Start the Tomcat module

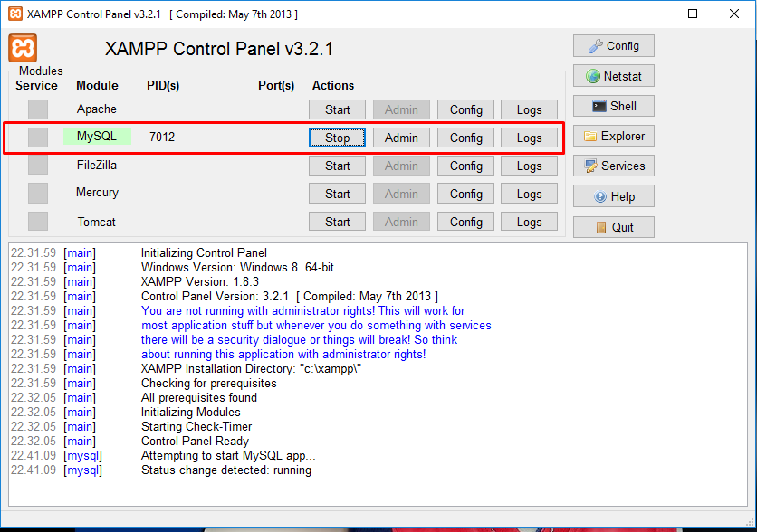[x=337, y=222]
